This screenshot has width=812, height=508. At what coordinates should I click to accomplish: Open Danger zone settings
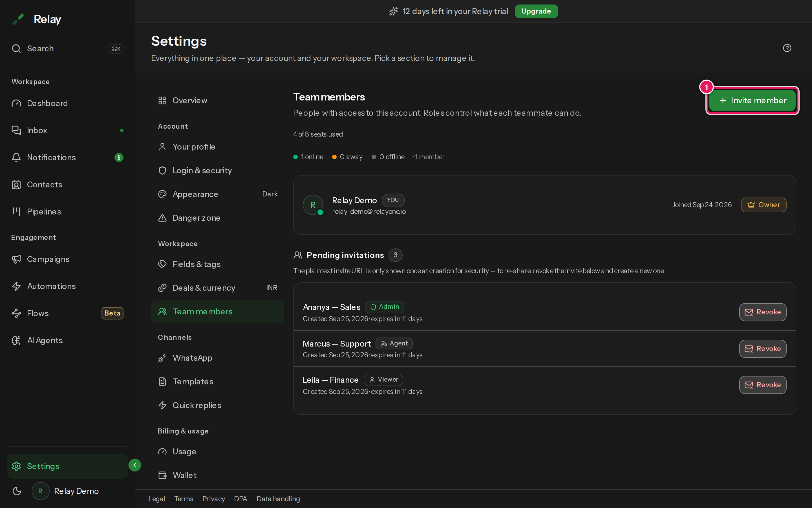click(217, 218)
